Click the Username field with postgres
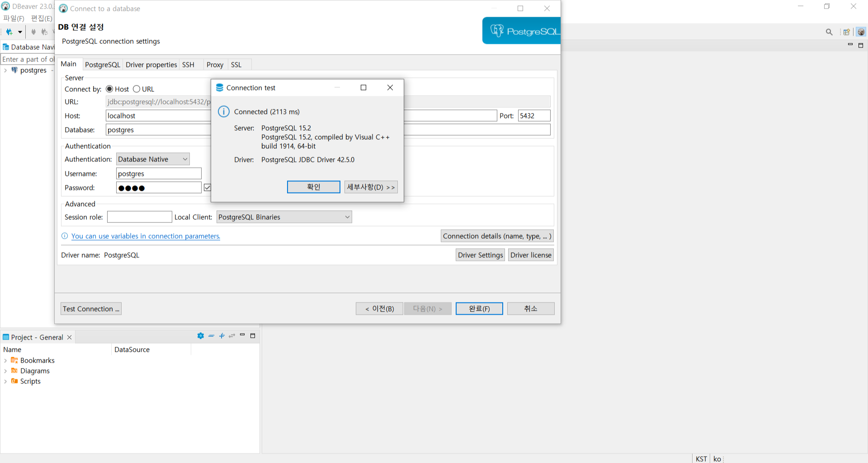Viewport: 868px width, 463px height. 159,174
